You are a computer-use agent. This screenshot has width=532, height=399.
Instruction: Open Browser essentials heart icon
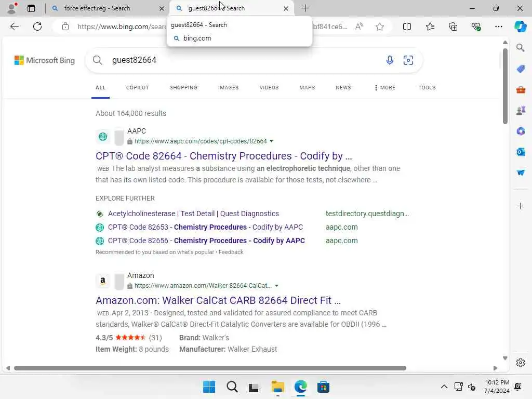tap(476, 26)
